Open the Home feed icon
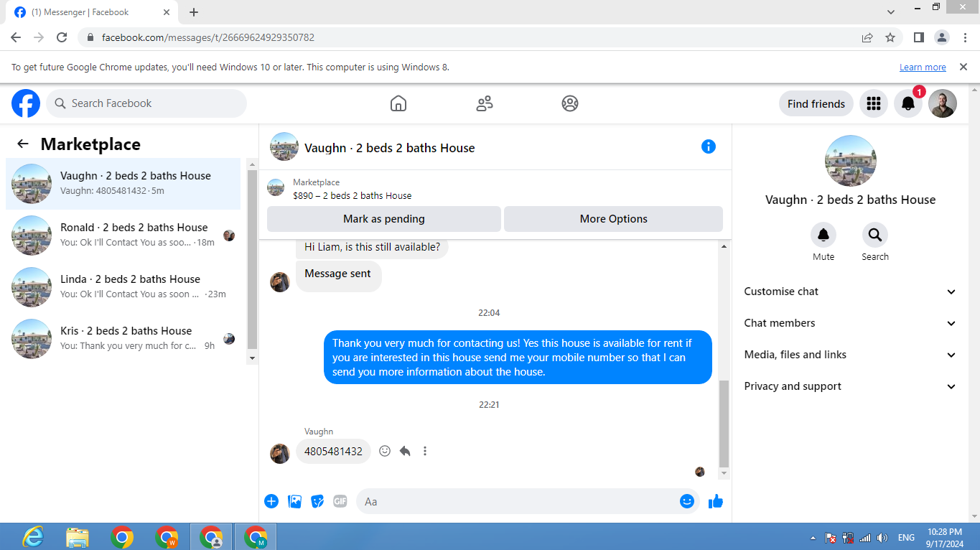The height and width of the screenshot is (550, 980). [398, 103]
